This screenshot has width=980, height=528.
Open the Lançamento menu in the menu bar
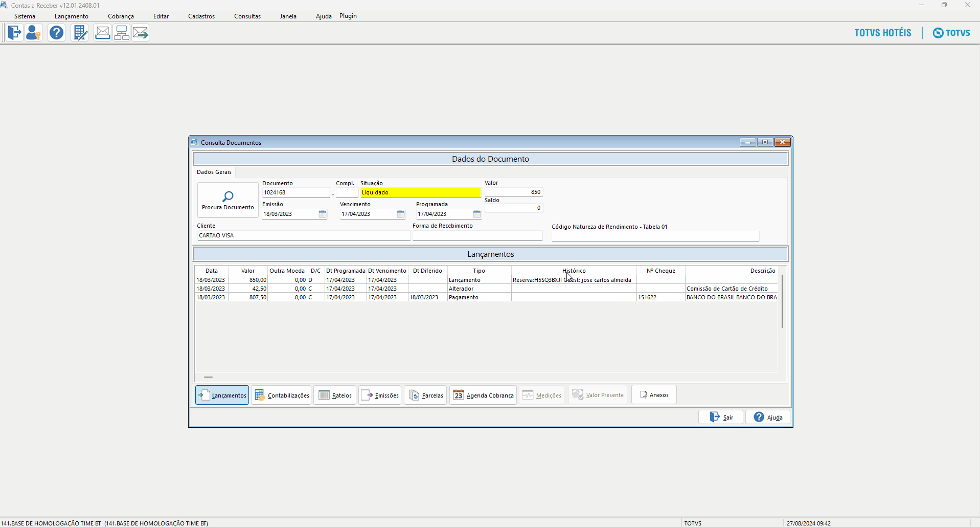72,16
